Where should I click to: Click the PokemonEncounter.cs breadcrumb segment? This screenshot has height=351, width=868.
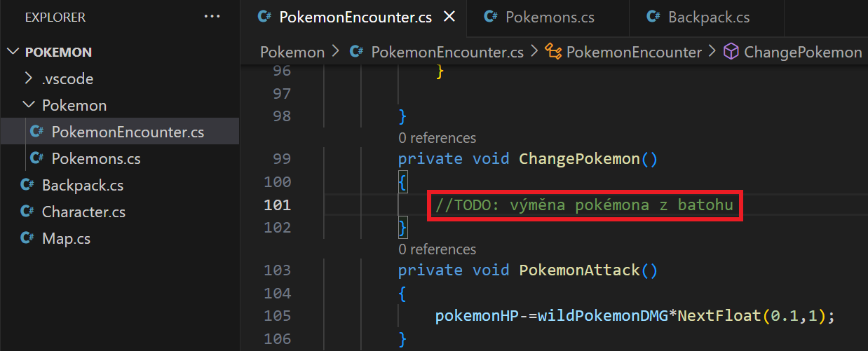coord(447,53)
